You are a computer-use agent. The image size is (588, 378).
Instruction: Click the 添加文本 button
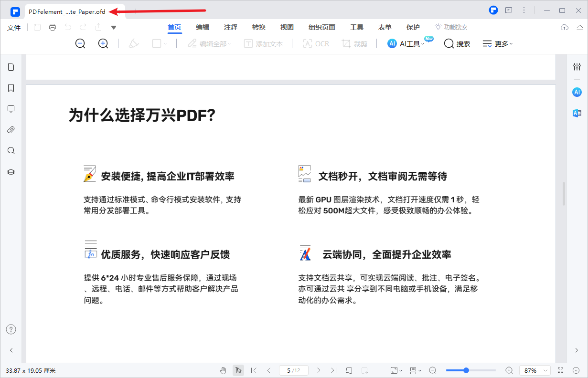(x=264, y=43)
